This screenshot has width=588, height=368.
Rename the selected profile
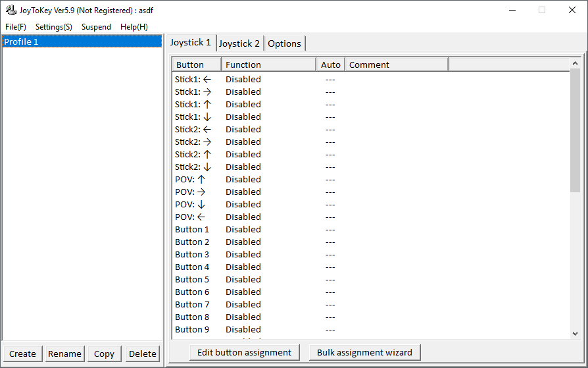point(64,354)
